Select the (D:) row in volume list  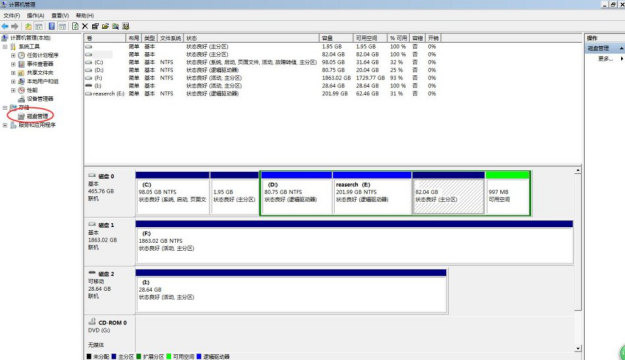tap(261, 70)
